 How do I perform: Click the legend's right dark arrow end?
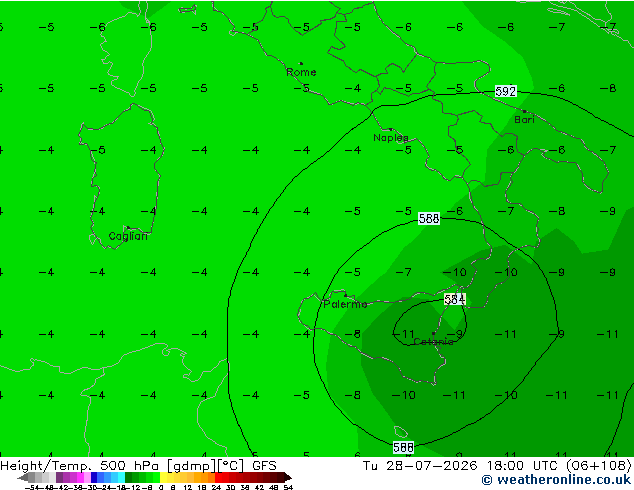287,477
